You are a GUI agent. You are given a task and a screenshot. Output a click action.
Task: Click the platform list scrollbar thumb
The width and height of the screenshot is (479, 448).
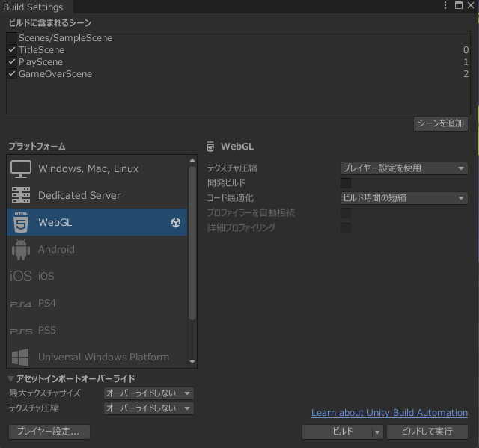(x=192, y=243)
